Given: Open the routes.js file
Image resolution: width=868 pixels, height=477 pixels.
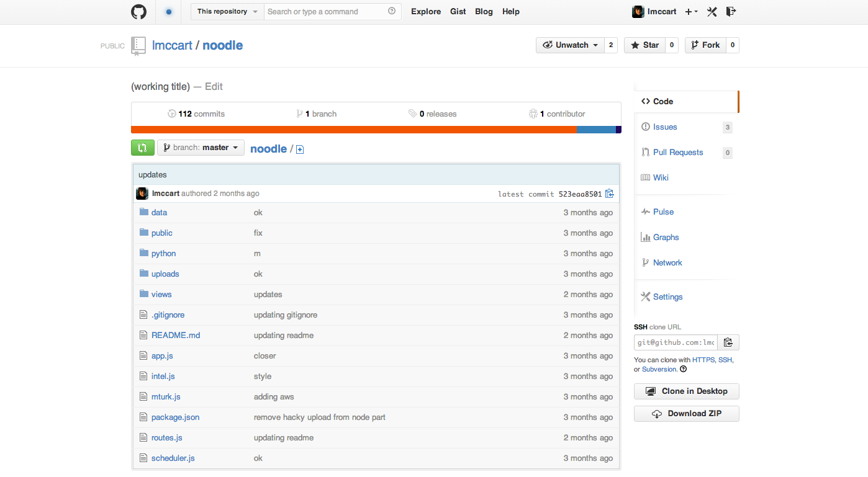Looking at the screenshot, I should click(166, 437).
